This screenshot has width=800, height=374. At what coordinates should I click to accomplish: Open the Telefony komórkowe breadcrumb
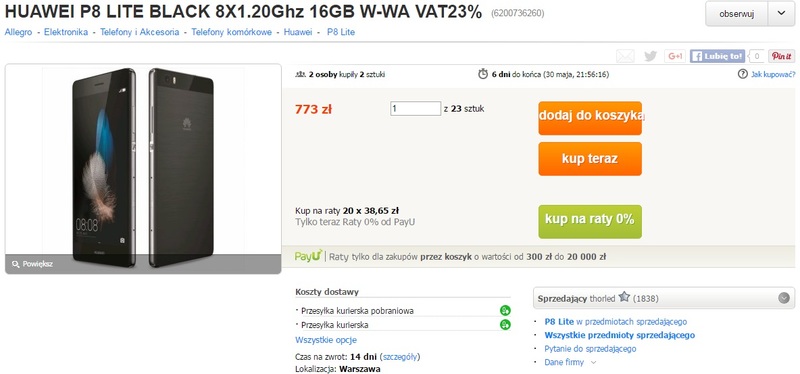pyautogui.click(x=231, y=32)
